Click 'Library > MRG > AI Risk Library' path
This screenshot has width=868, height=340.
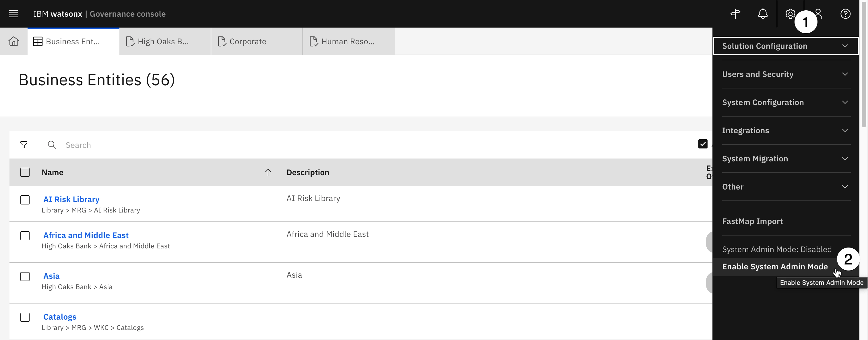pos(91,210)
